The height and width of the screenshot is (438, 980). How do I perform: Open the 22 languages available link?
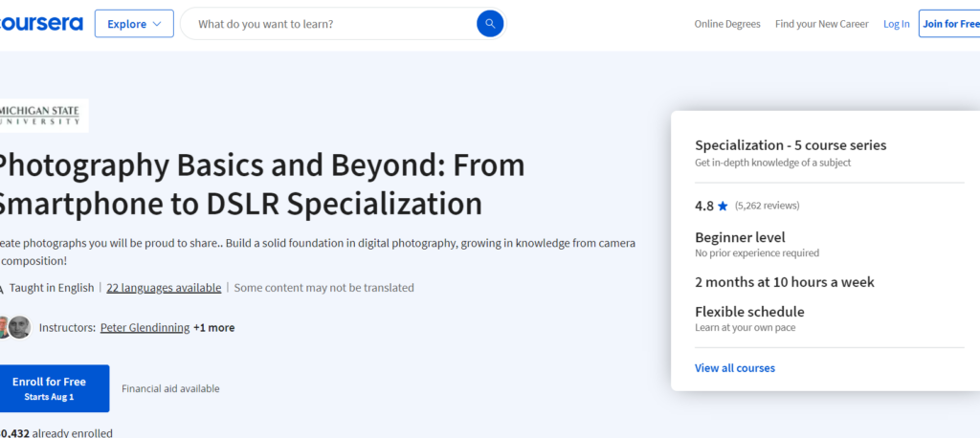click(164, 287)
